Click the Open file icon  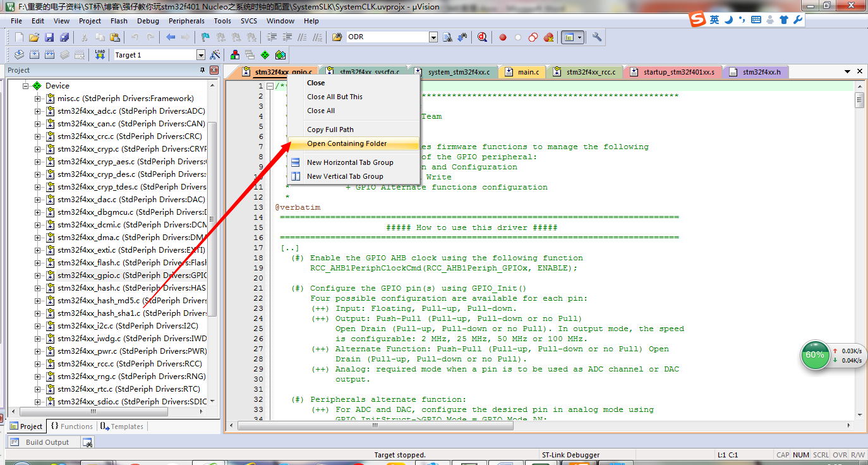pos(34,37)
